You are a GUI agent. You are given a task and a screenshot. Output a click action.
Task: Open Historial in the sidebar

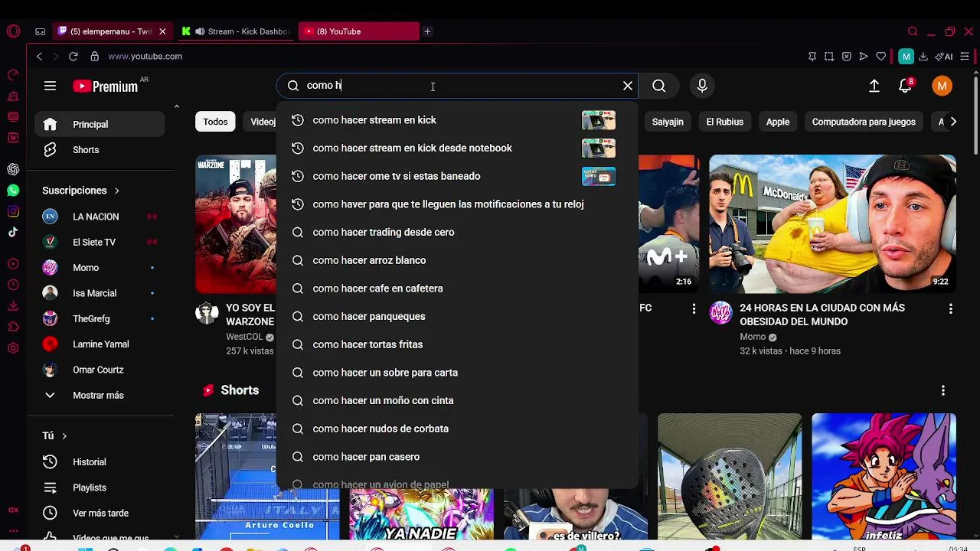click(x=100, y=462)
